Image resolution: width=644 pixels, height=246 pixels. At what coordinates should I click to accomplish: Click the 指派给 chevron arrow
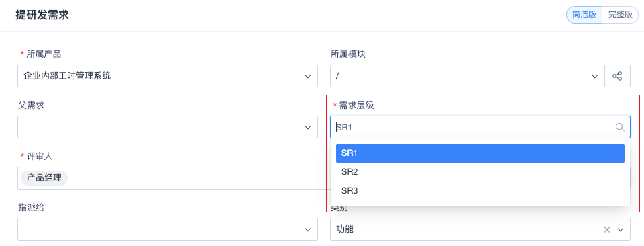(x=308, y=230)
